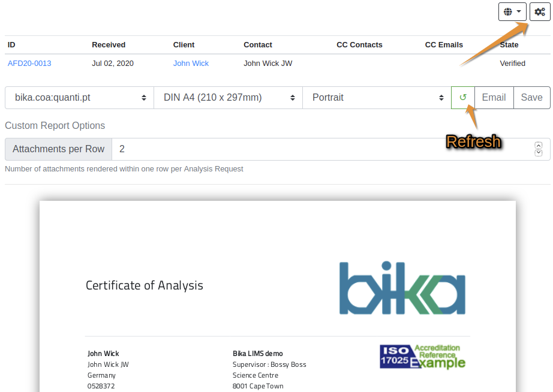Click the up arrow to increase attachments

click(538, 144)
